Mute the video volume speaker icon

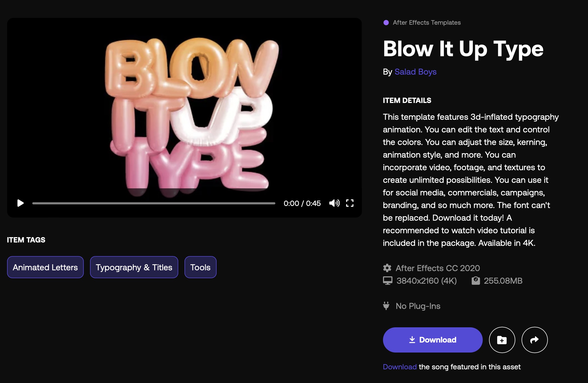pos(334,203)
